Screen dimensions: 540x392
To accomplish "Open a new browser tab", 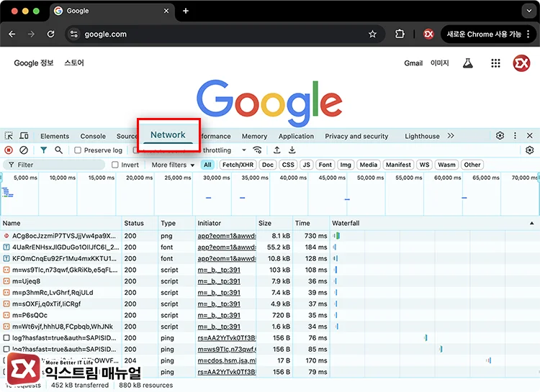I will point(186,11).
